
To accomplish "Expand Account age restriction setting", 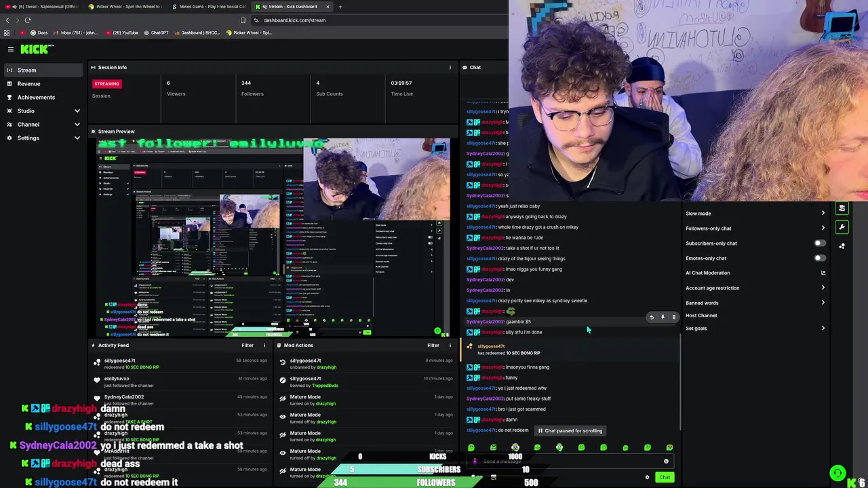I will pyautogui.click(x=755, y=288).
